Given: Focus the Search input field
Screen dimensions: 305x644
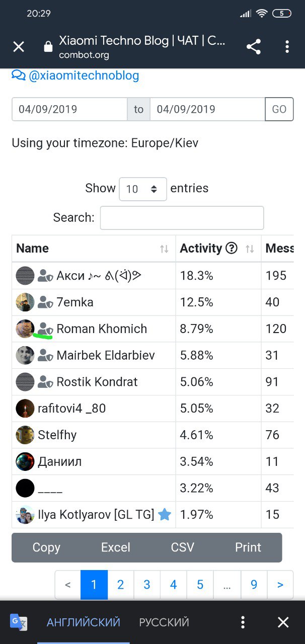Looking at the screenshot, I should pos(182,218).
